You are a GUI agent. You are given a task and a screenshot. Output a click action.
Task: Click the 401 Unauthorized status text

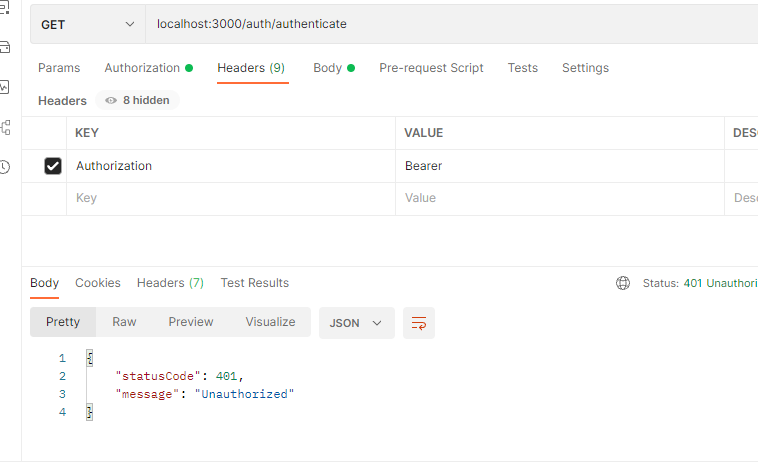coord(720,283)
